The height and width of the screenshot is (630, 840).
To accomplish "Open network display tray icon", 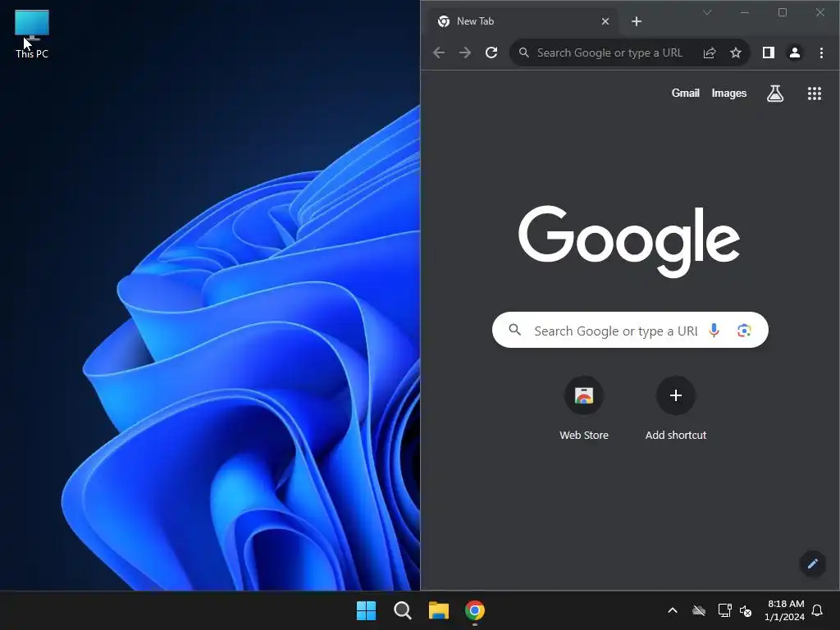I will click(724, 610).
